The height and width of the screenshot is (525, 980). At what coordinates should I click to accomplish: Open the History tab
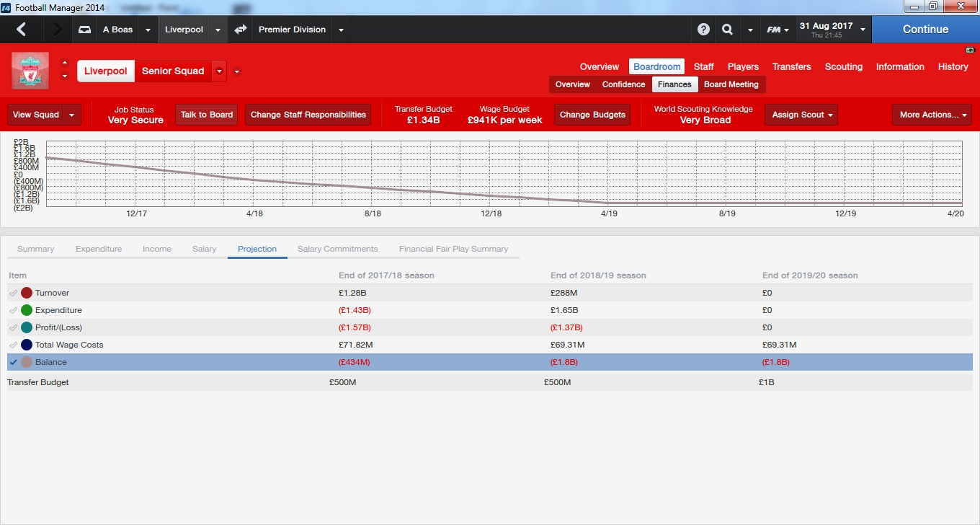[x=953, y=66]
